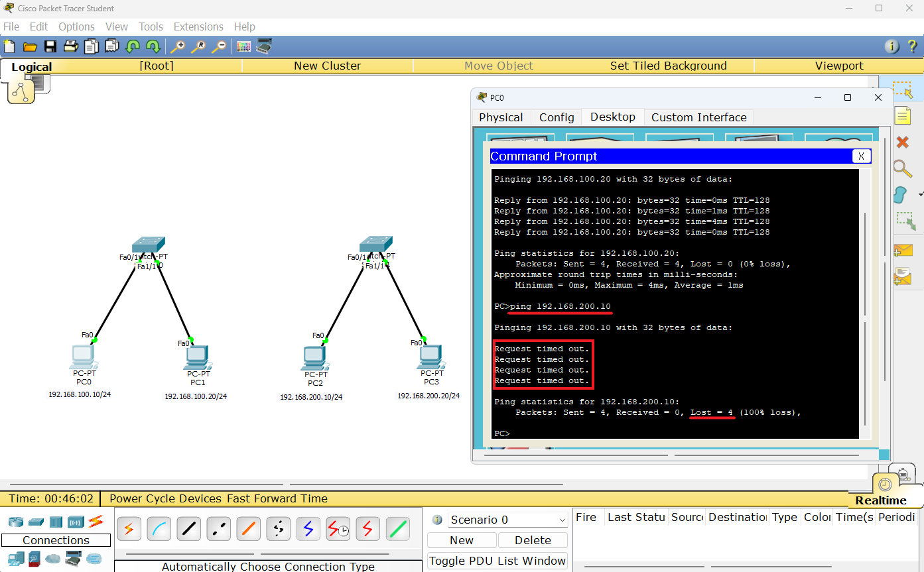924x572 pixels.
Task: Click the Paste icon in toolbar
Action: (x=112, y=46)
